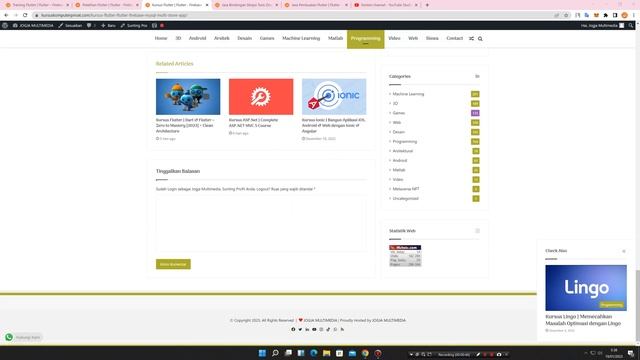Switch to the YouTube browser tab
Screen dimensions: 640x360
(x=385, y=5)
